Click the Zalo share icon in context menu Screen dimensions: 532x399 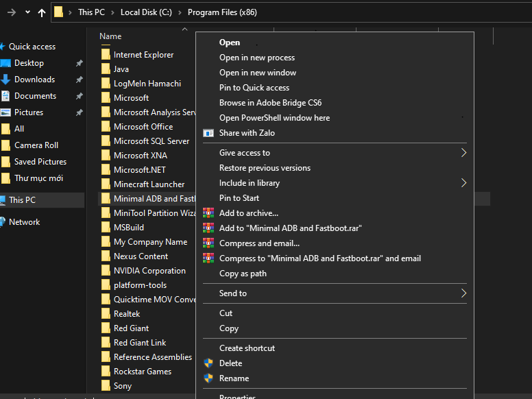point(208,133)
